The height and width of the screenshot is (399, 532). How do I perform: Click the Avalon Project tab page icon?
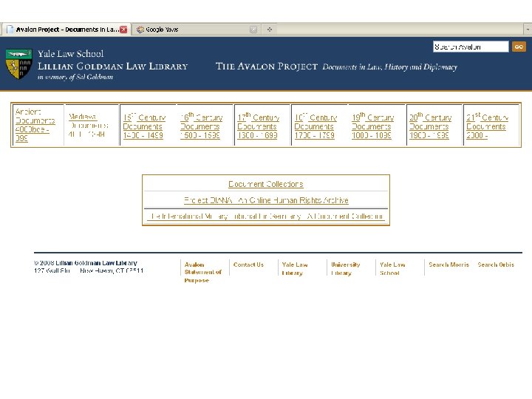pos(10,30)
